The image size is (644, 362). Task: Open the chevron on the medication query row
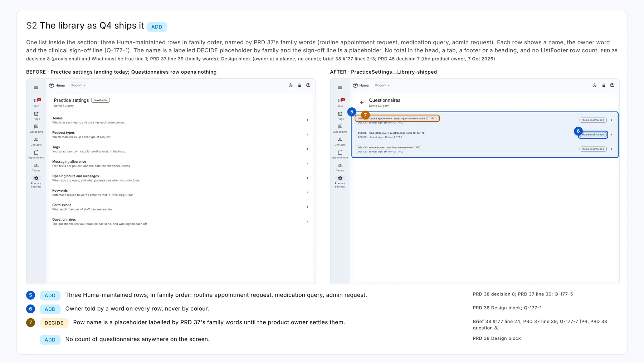tap(611, 134)
